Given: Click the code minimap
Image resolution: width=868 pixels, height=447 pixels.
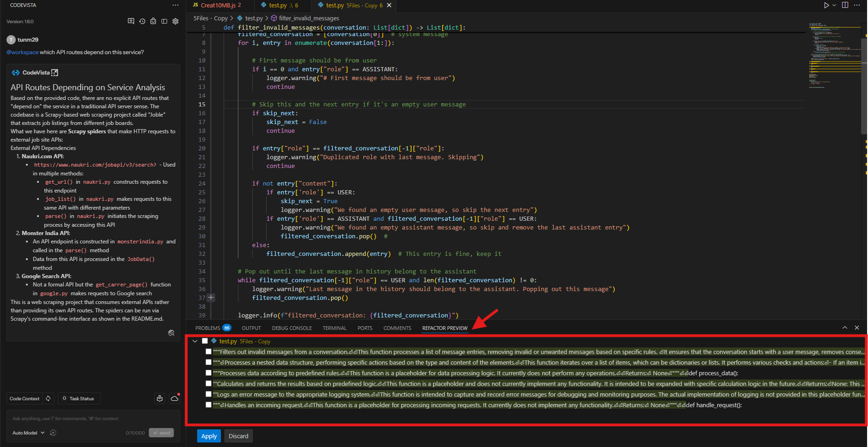Looking at the screenshot, I should click(x=835, y=56).
